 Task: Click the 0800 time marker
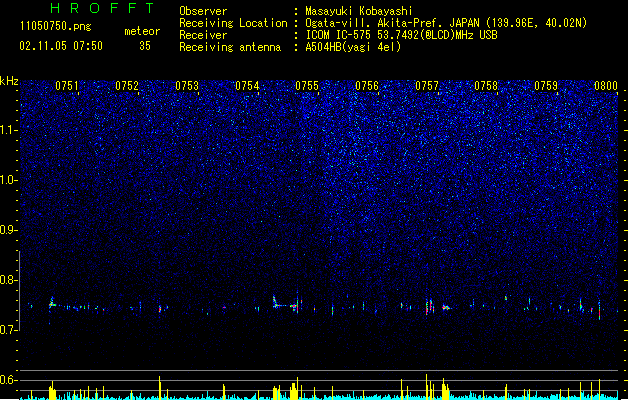(606, 86)
